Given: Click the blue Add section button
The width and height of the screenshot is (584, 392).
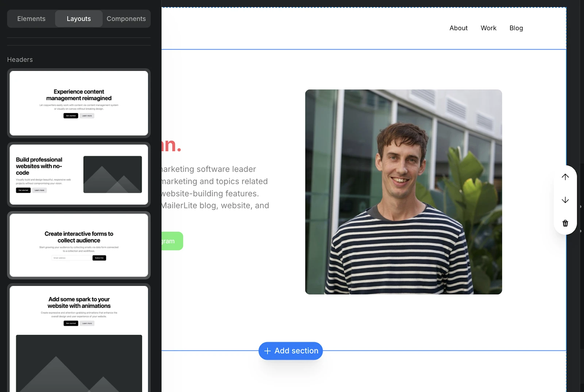Looking at the screenshot, I should pos(291,351).
